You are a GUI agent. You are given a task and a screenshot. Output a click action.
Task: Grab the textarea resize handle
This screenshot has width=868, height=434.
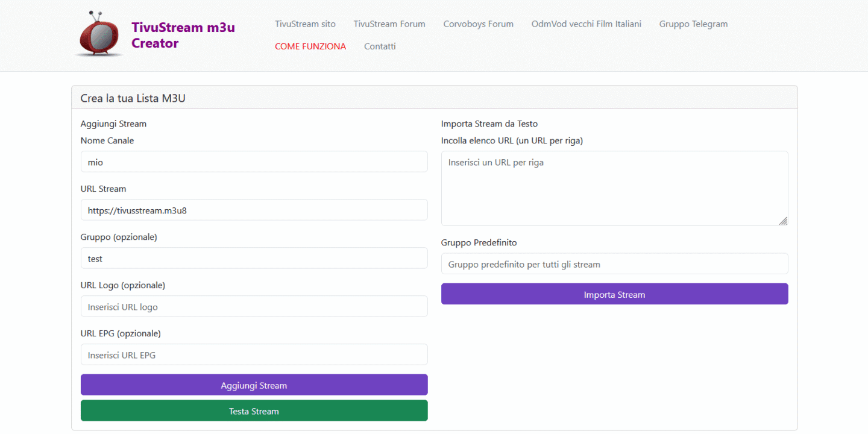point(783,221)
